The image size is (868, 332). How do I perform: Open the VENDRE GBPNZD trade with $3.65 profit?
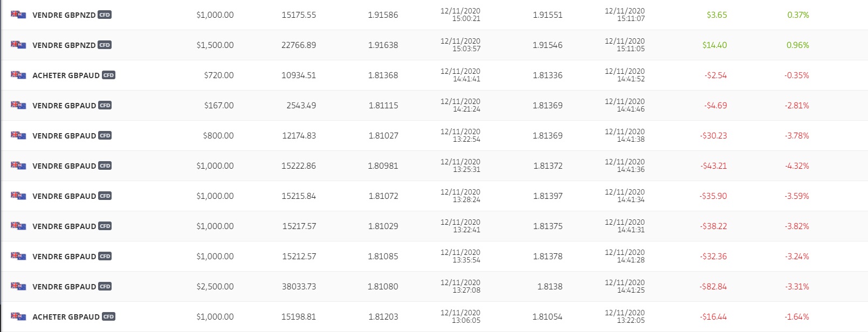click(x=64, y=15)
